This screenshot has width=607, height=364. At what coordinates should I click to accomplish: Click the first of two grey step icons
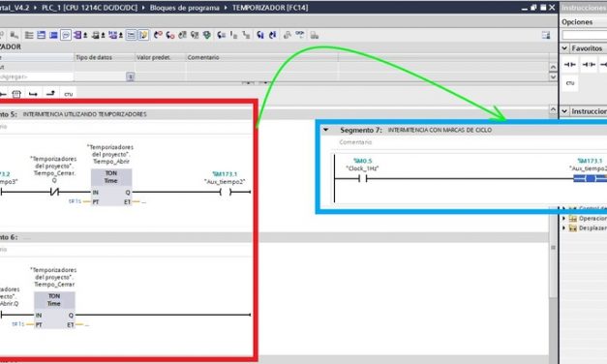tap(234, 35)
